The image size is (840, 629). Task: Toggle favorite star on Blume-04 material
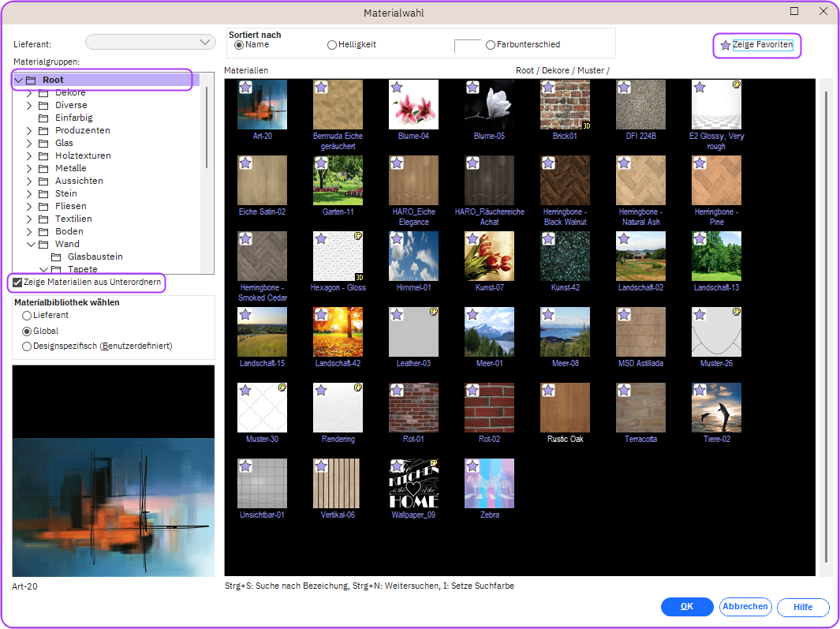(x=397, y=88)
